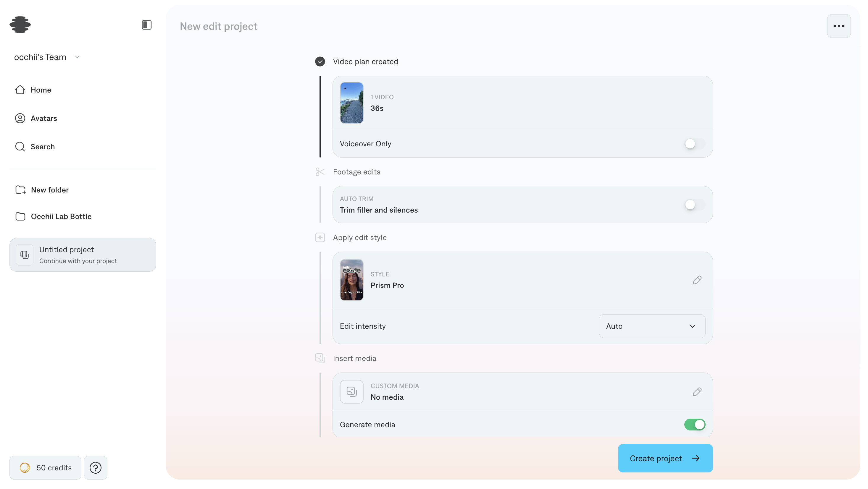
Task: Click the Prism Pro style thumbnail
Action: 351,280
